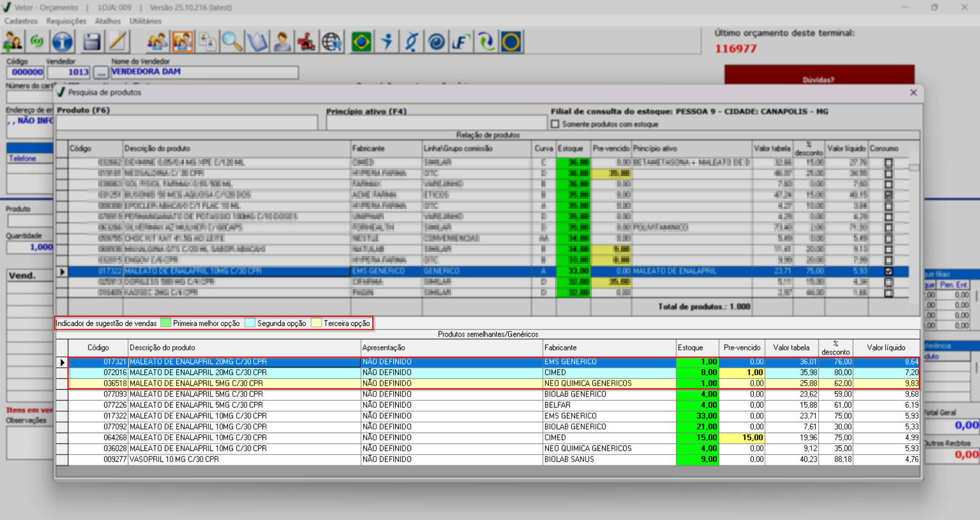Click the green 'Primeira melhor opção' swatch
This screenshot has width=980, height=520.
[x=165, y=323]
